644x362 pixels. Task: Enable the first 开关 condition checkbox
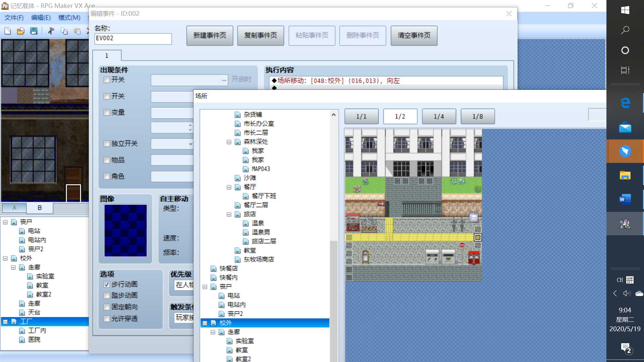[107, 80]
